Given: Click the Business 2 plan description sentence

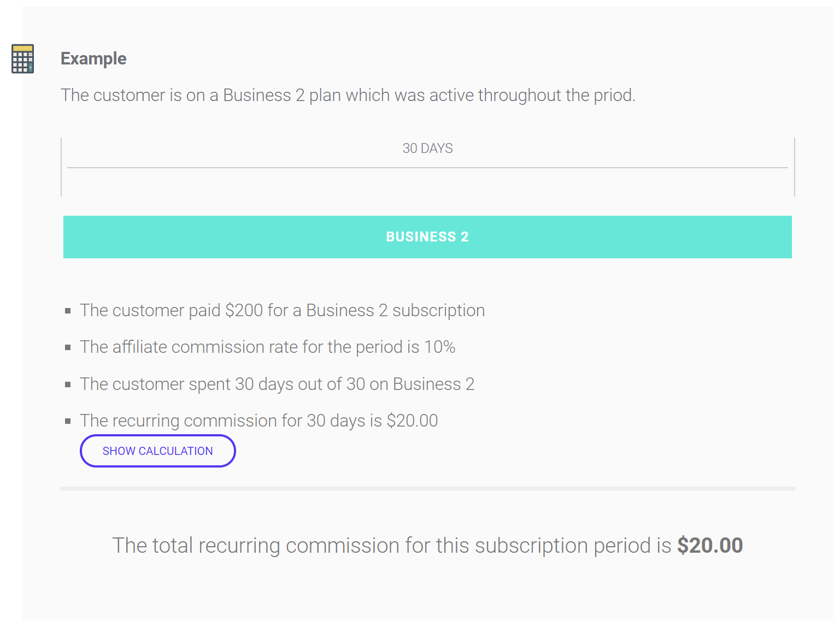Looking at the screenshot, I should point(348,95).
